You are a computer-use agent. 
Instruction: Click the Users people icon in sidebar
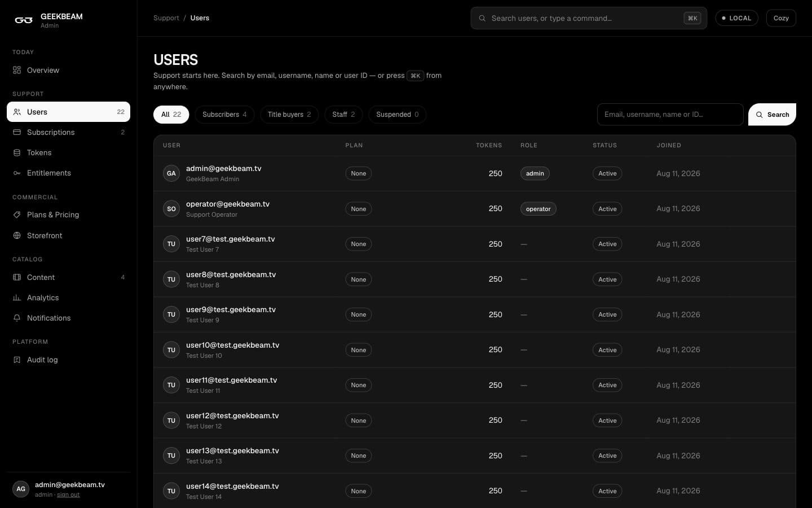pyautogui.click(x=17, y=112)
